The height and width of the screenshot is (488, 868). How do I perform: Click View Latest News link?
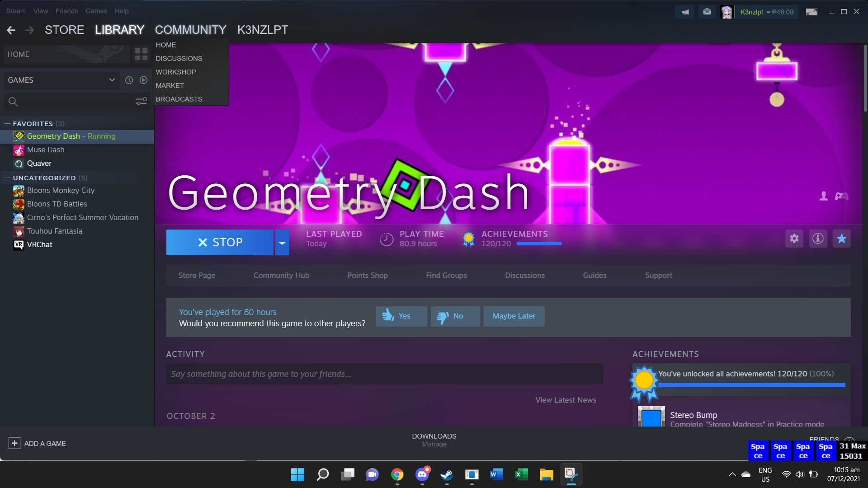coord(566,400)
